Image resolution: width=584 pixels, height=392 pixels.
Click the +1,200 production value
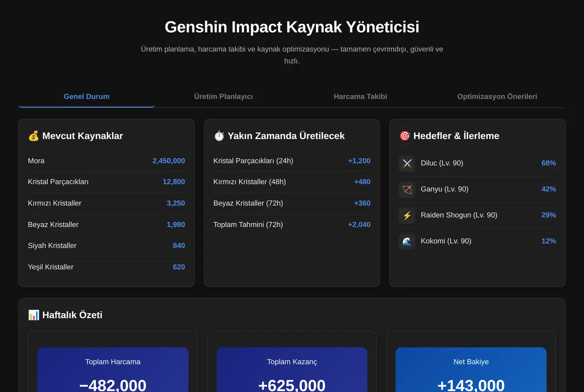359,161
